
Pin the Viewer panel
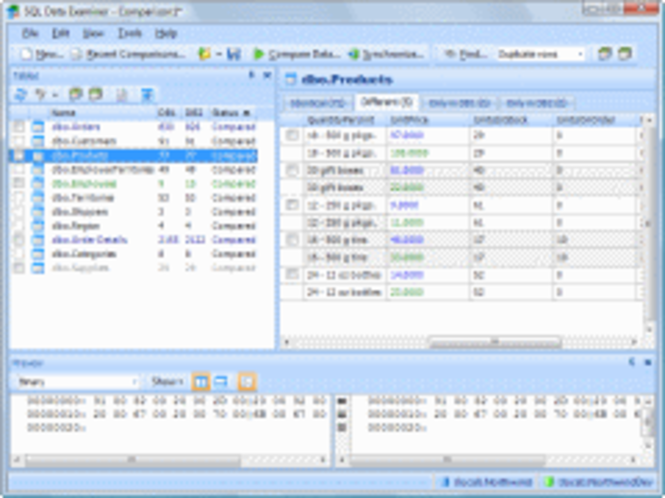click(x=632, y=362)
